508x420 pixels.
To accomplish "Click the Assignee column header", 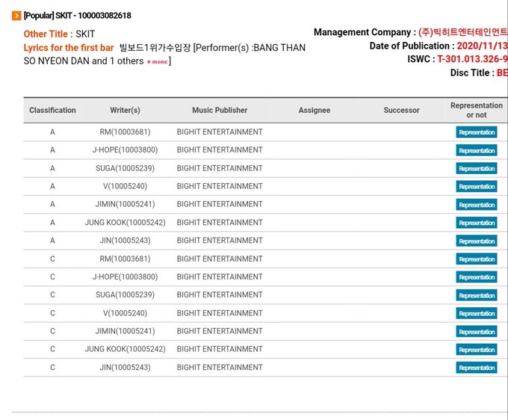I will (x=315, y=110).
